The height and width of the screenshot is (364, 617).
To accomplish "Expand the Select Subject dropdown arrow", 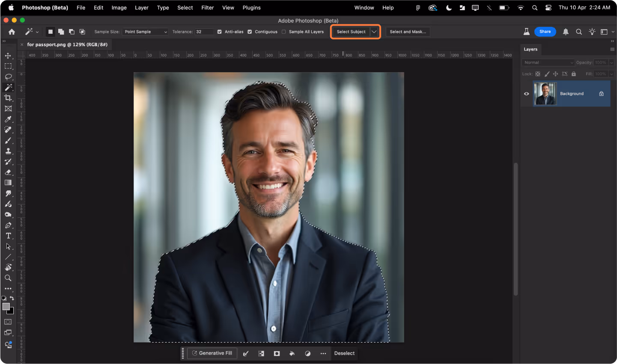I will coord(374,32).
